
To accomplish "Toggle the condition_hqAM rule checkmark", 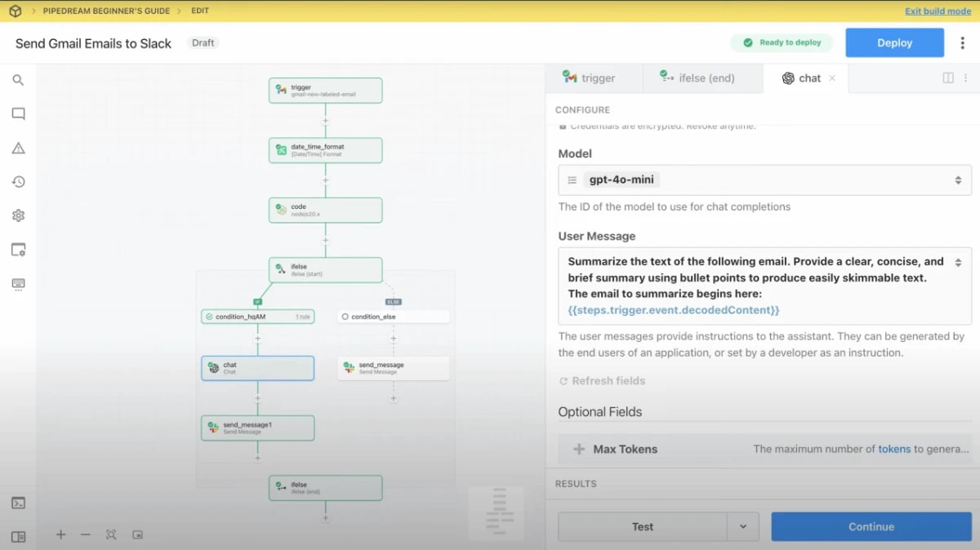I will [207, 316].
